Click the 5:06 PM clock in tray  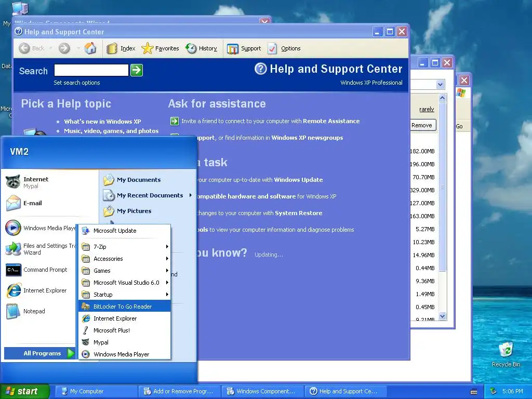(x=512, y=391)
